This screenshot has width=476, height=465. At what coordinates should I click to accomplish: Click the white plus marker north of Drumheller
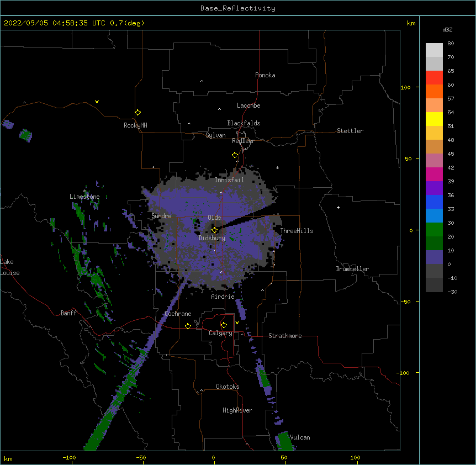[338, 207]
